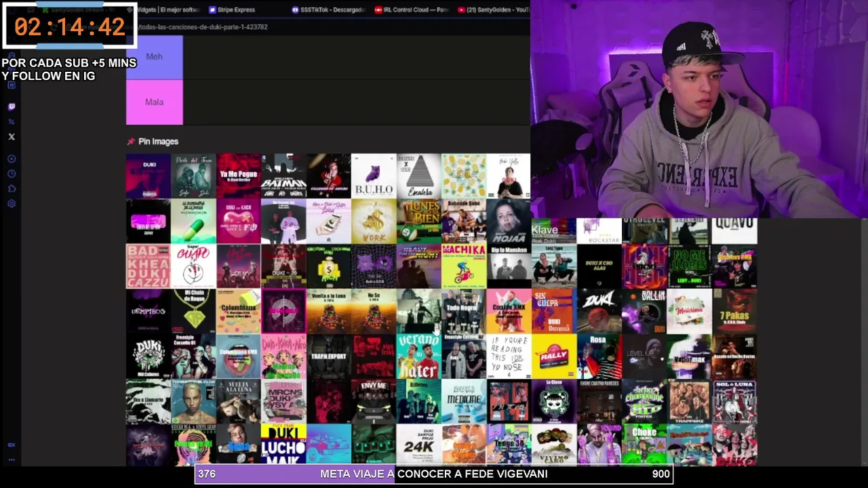Select the pink Mala tier label
868x488 pixels.
[154, 102]
